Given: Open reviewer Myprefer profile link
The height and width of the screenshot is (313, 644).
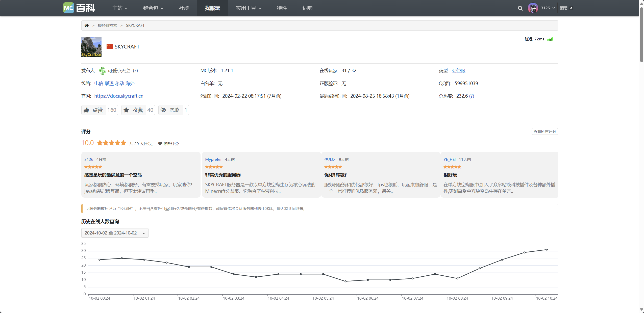Looking at the screenshot, I should tap(213, 159).
